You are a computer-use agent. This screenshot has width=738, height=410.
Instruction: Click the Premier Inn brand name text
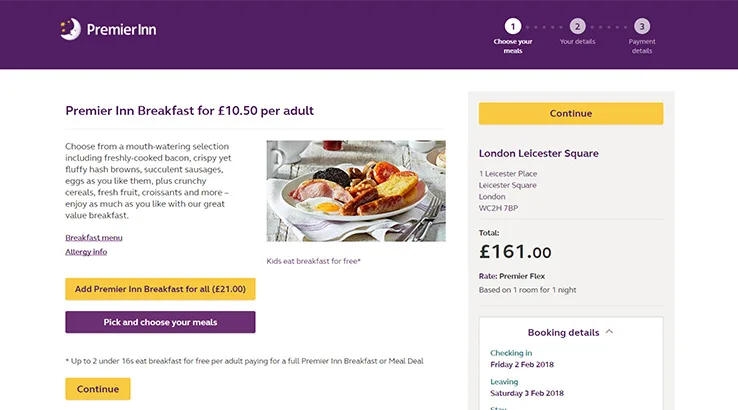(x=120, y=30)
